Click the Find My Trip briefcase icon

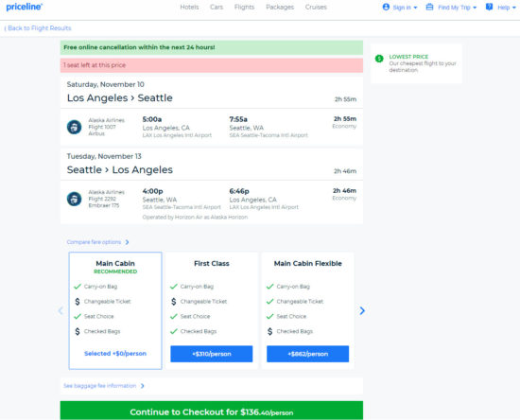point(429,7)
